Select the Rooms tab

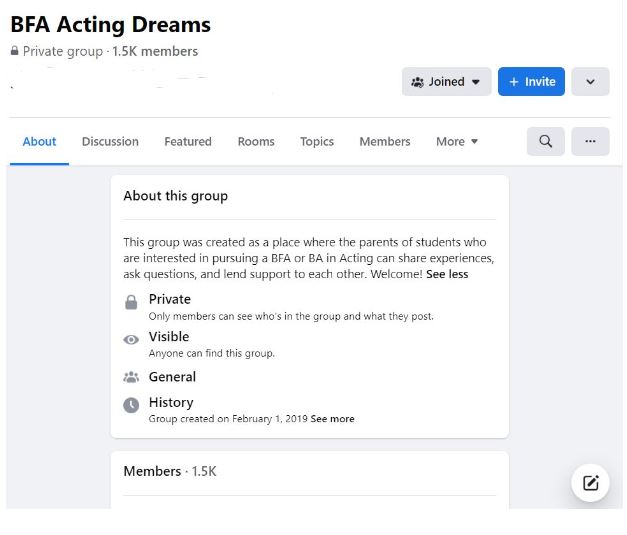(x=256, y=142)
